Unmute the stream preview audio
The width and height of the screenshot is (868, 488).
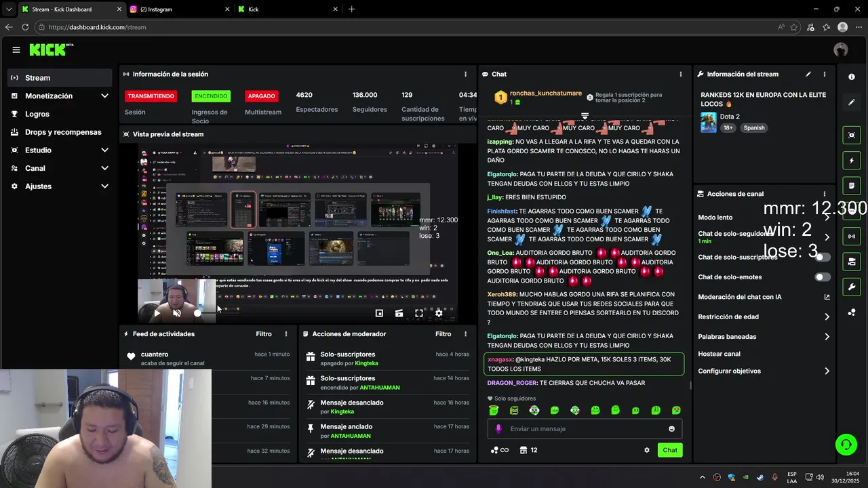[x=177, y=313]
